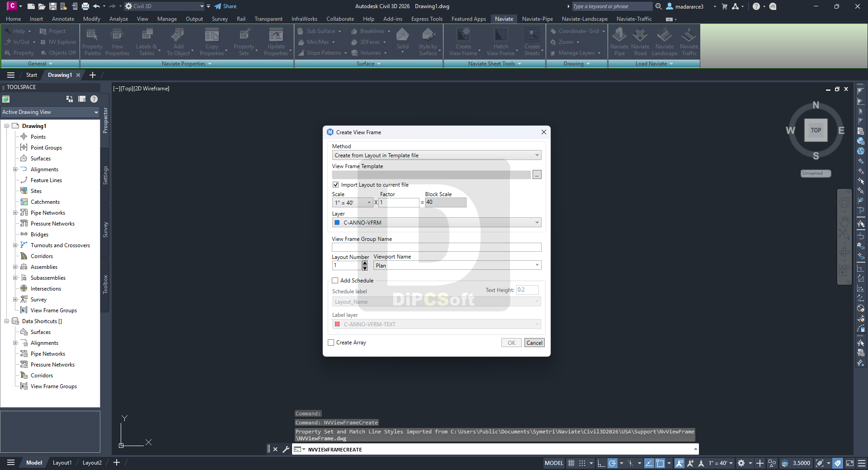Select the Prospector side tab

pyautogui.click(x=105, y=120)
